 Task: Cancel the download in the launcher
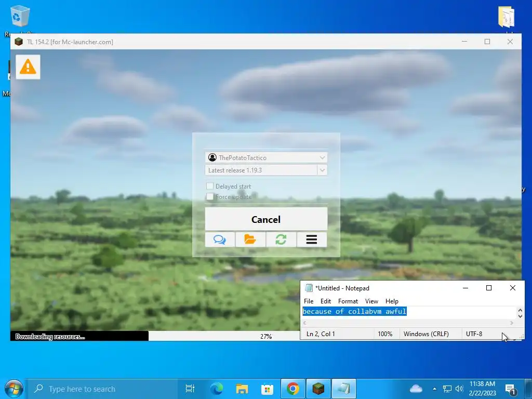coord(267,219)
